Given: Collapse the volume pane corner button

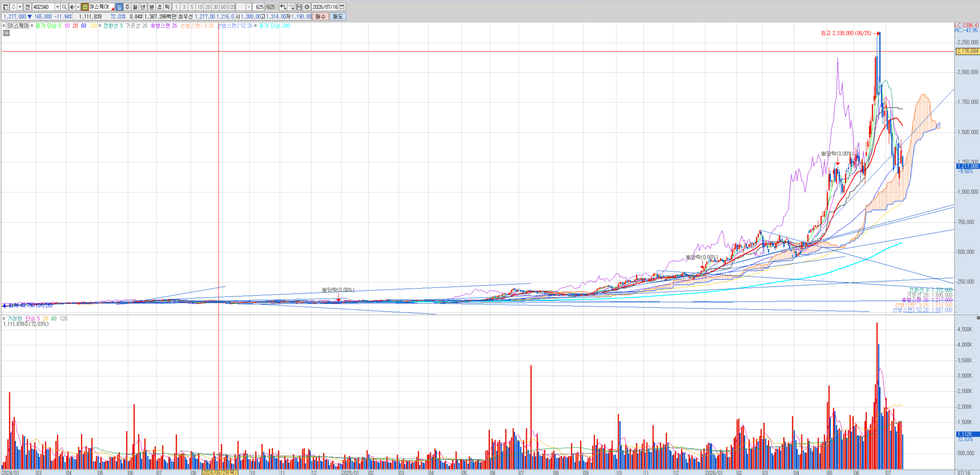Looking at the screenshot, I should point(978,318).
